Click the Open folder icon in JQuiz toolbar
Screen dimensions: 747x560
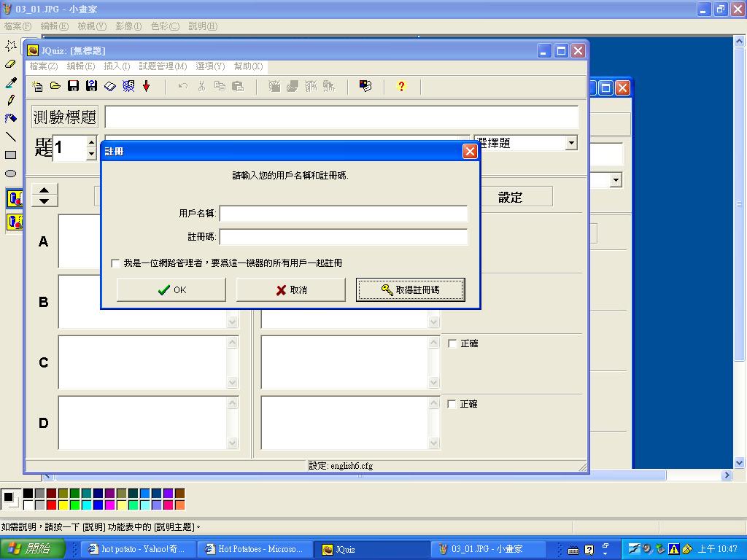pyautogui.click(x=55, y=86)
